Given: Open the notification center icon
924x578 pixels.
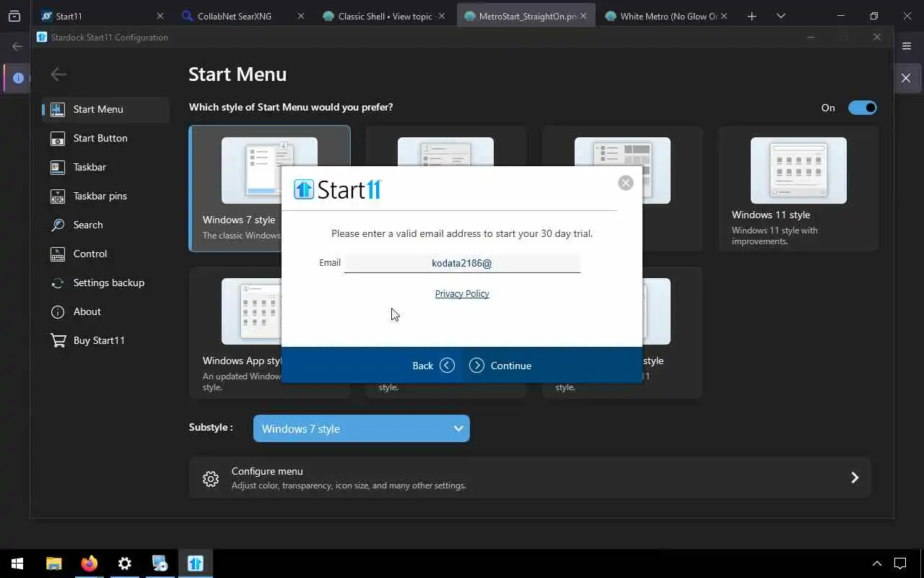Looking at the screenshot, I should point(900,564).
